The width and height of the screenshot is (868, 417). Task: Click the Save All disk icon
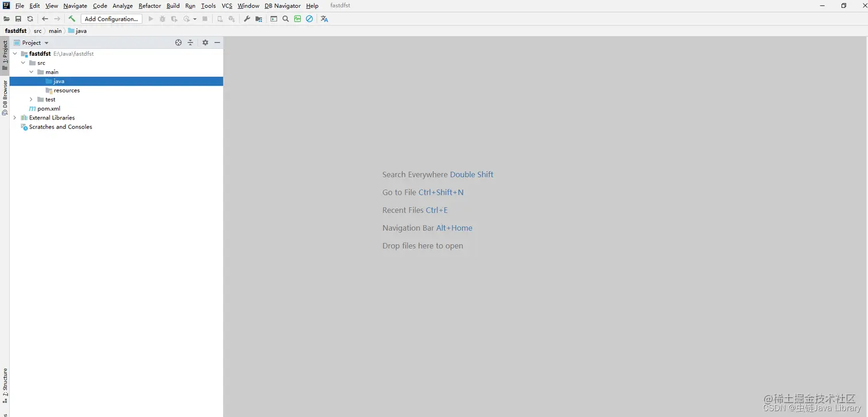coord(18,19)
